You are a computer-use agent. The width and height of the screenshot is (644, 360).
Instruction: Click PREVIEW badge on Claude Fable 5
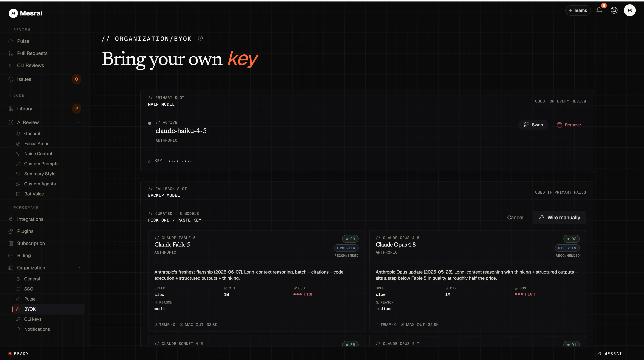[x=346, y=248]
